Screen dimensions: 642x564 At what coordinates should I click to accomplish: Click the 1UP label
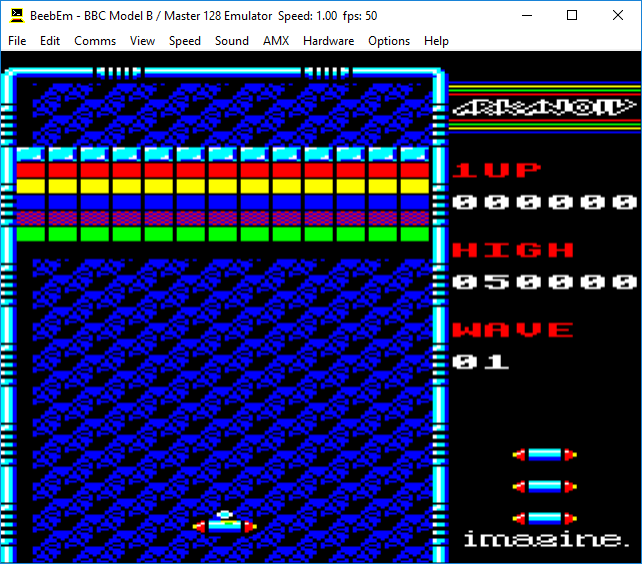coord(496,170)
